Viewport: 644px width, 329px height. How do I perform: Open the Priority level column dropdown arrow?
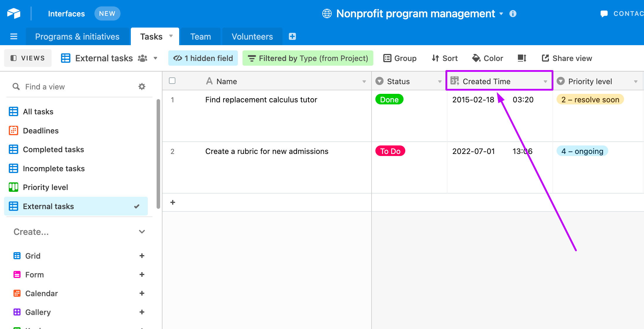tap(636, 82)
